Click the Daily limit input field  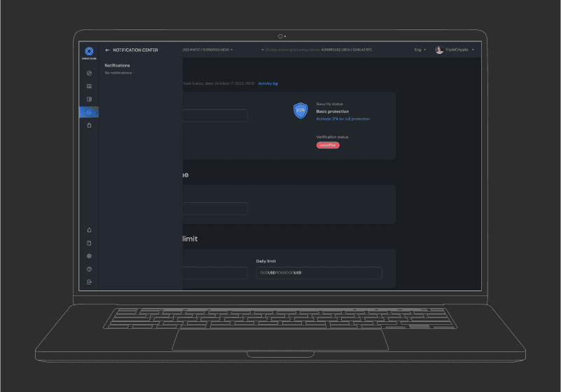point(319,272)
